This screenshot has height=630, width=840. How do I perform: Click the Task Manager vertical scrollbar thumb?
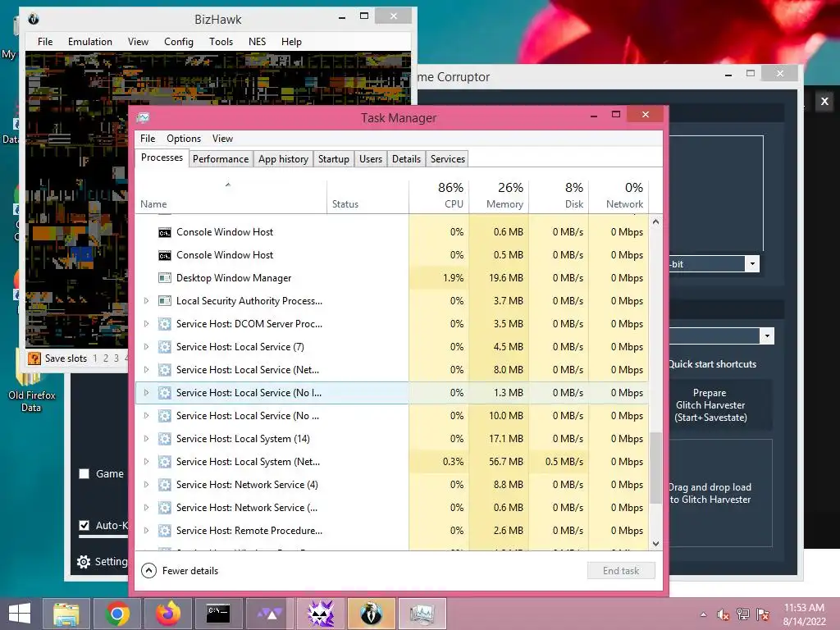(x=655, y=468)
